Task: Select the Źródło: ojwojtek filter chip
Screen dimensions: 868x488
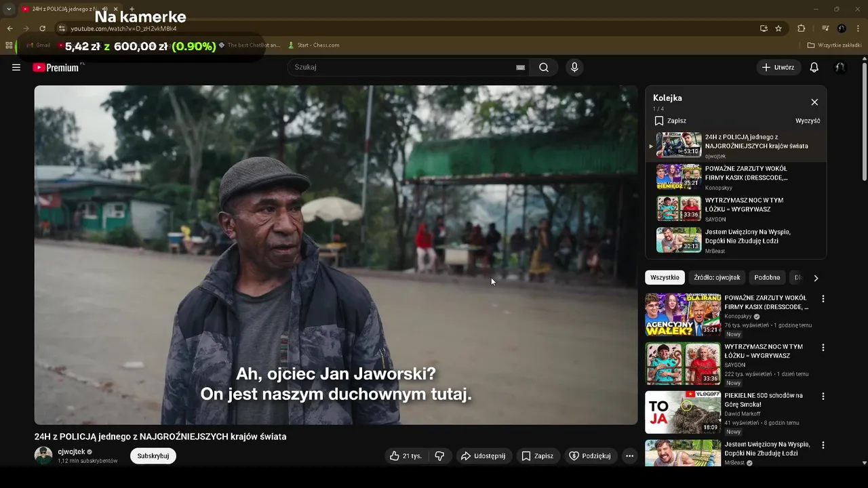Action: [717, 277]
